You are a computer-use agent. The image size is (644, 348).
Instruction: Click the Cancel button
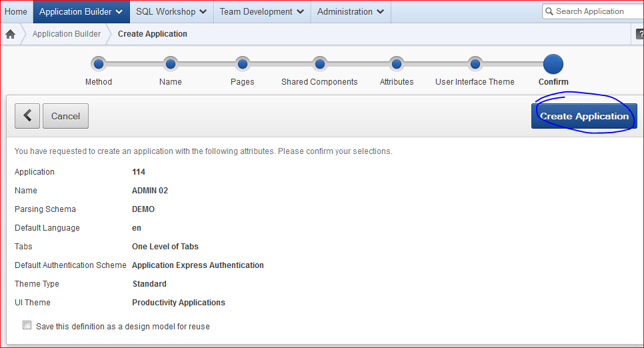click(66, 116)
